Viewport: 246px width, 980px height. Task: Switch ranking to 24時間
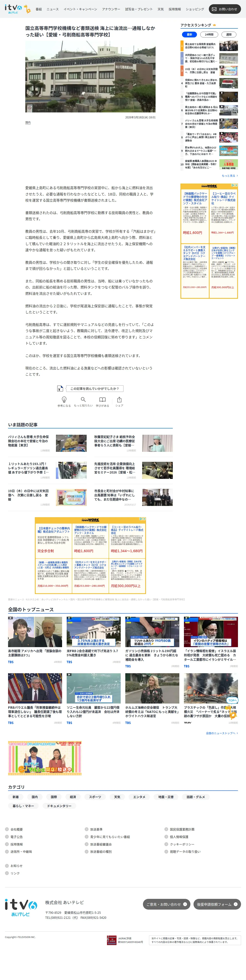pos(209,34)
